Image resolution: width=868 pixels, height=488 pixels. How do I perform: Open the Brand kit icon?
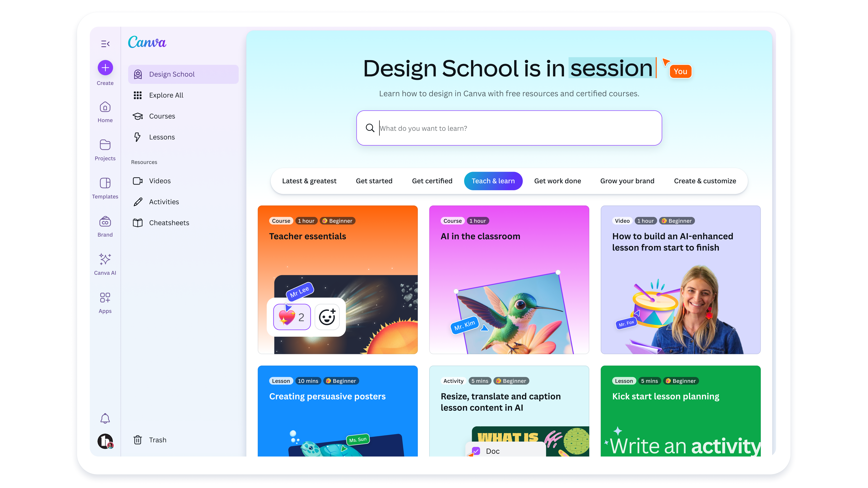tap(105, 222)
